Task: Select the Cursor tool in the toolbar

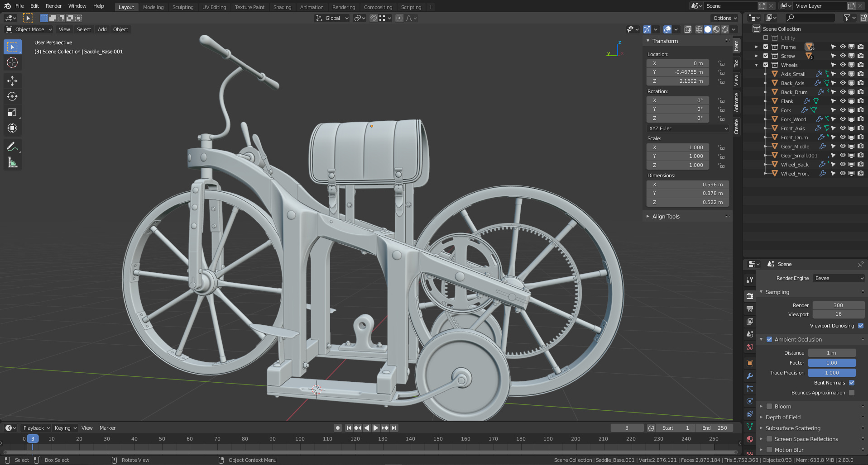Action: (12, 62)
